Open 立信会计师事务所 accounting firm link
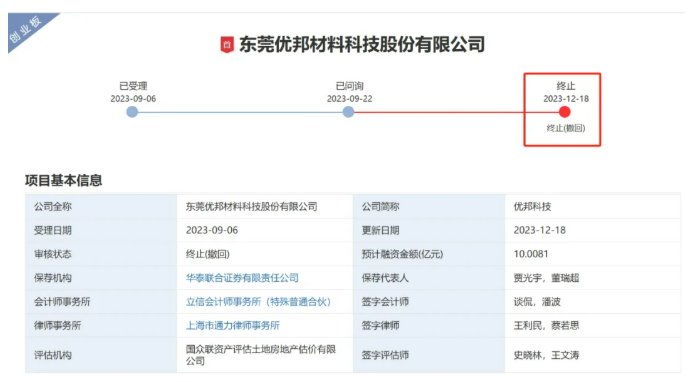Image resolution: width=691 pixels, height=382 pixels. click(258, 302)
